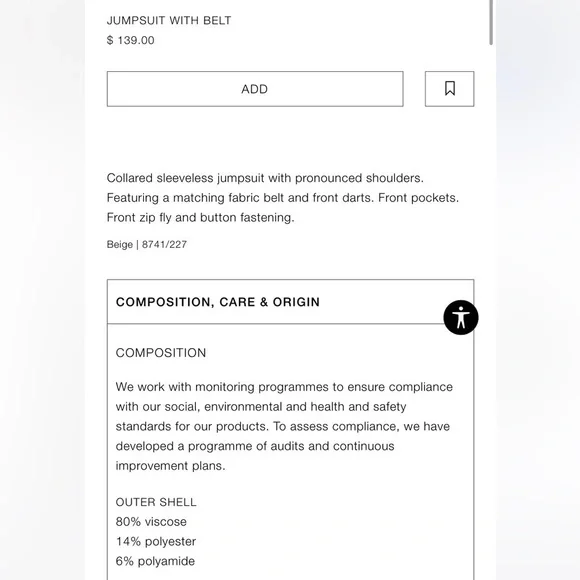
Task: Click the $ 139.00 price
Action: click(x=131, y=40)
